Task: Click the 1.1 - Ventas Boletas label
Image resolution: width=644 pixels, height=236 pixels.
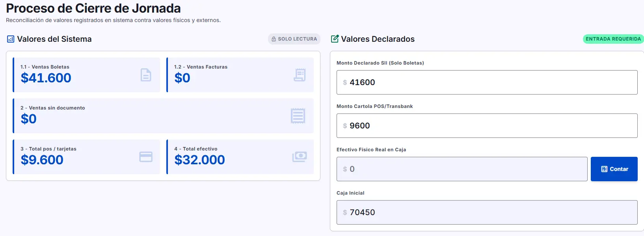Action: point(45,67)
